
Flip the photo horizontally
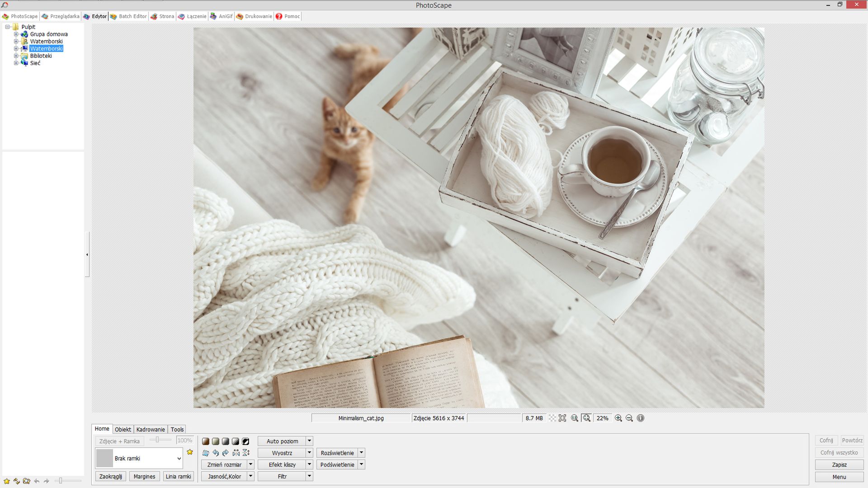click(236, 453)
